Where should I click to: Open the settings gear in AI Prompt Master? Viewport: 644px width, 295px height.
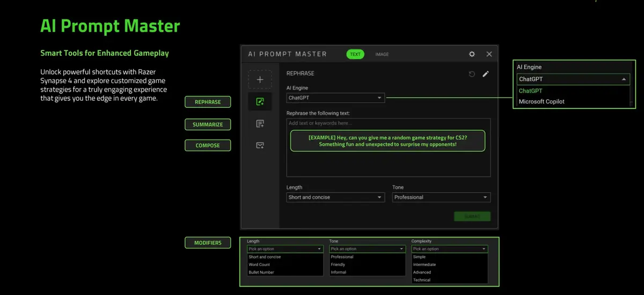(x=472, y=54)
